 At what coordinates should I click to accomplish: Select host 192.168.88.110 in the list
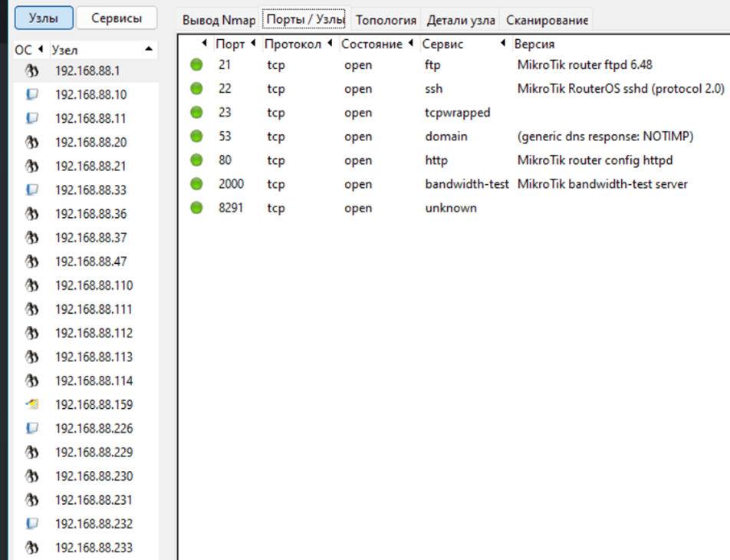pyautogui.click(x=94, y=285)
